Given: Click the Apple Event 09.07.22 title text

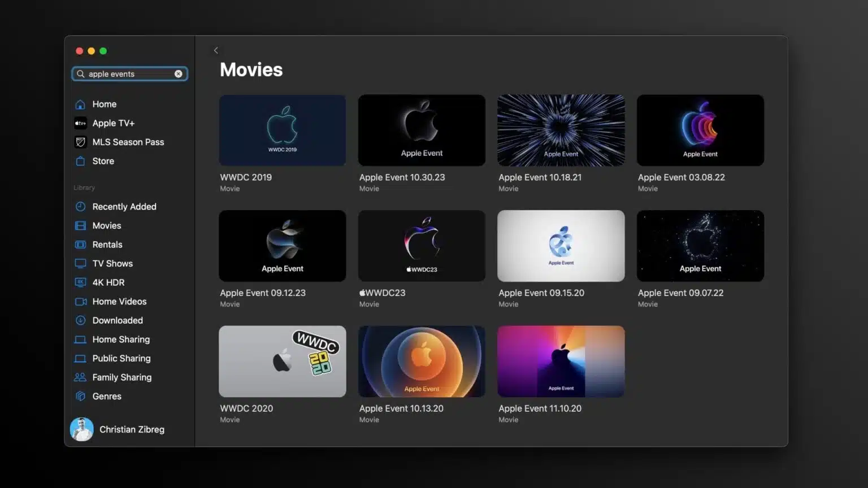Looking at the screenshot, I should click(681, 293).
